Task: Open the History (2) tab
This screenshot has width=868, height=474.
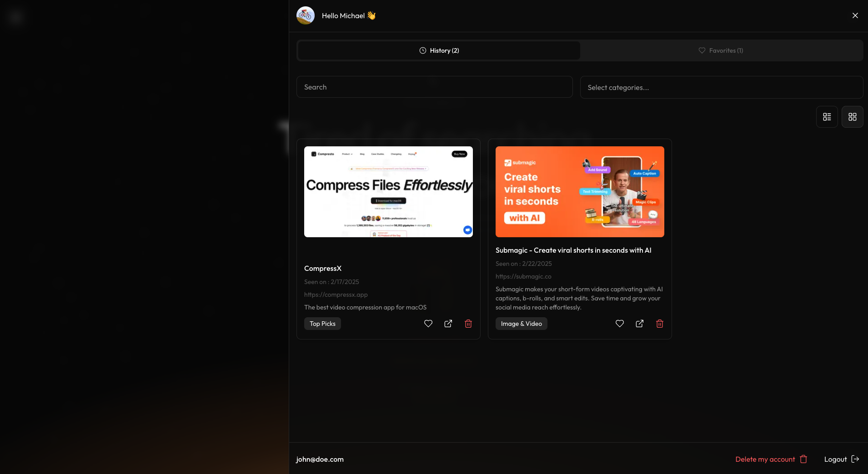Action: coord(439,50)
